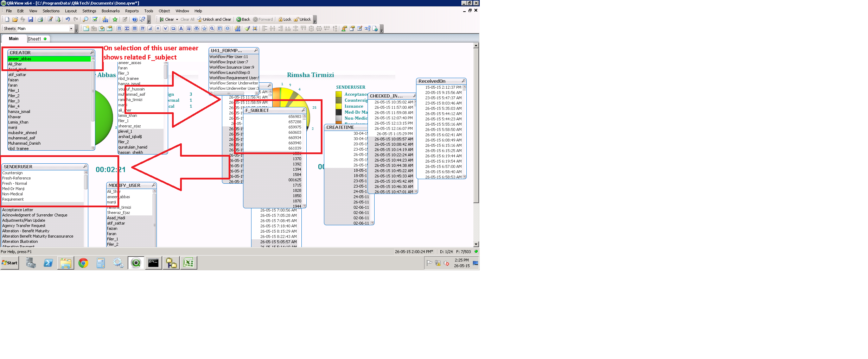The image size is (868, 359).
Task: Click the Lock selections button
Action: (x=285, y=19)
